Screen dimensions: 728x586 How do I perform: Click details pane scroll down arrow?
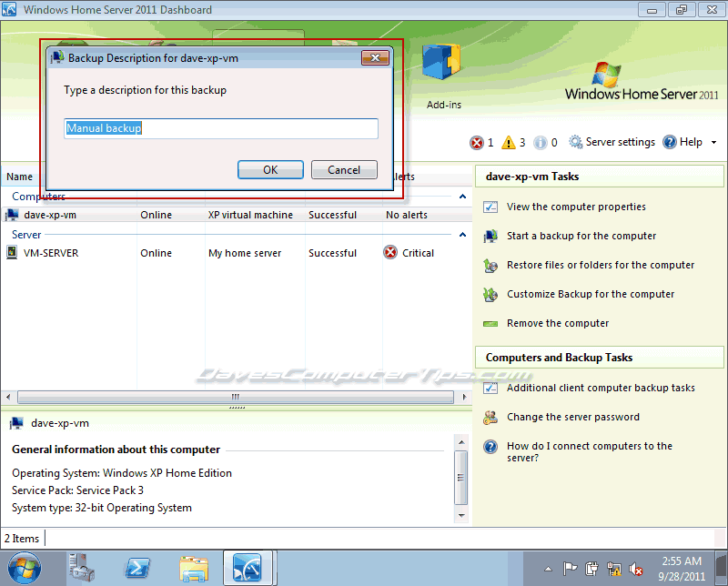click(461, 515)
